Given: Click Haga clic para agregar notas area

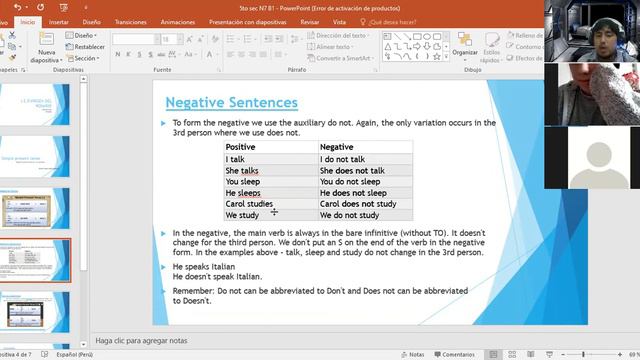Looking at the screenshot, I should (141, 340).
